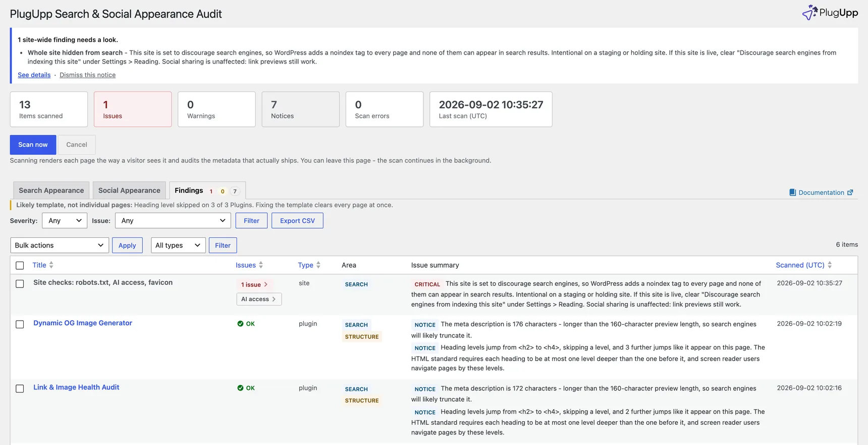Click the Scan now button
Screen dimensions: 868x445
pos(33,144)
